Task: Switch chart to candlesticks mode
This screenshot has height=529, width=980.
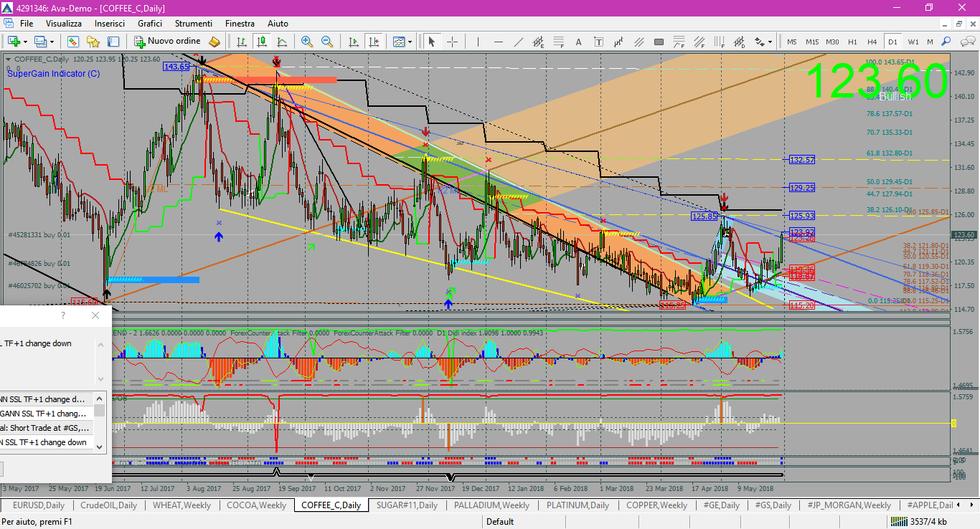Action: [x=262, y=42]
